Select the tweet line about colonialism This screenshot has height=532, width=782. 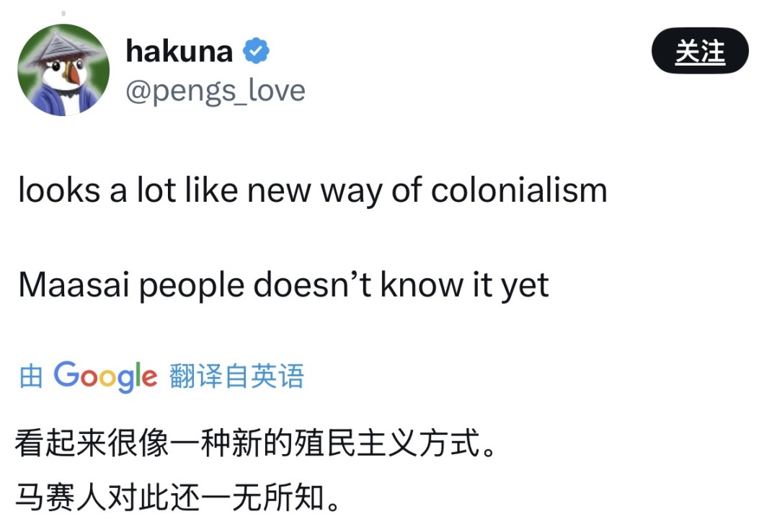[314, 190]
